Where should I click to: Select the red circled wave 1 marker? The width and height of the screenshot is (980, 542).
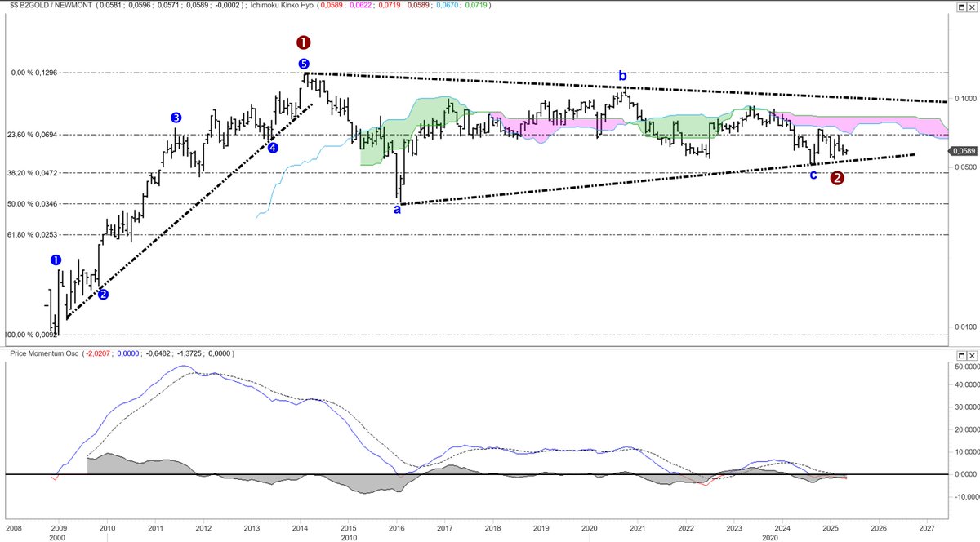305,42
